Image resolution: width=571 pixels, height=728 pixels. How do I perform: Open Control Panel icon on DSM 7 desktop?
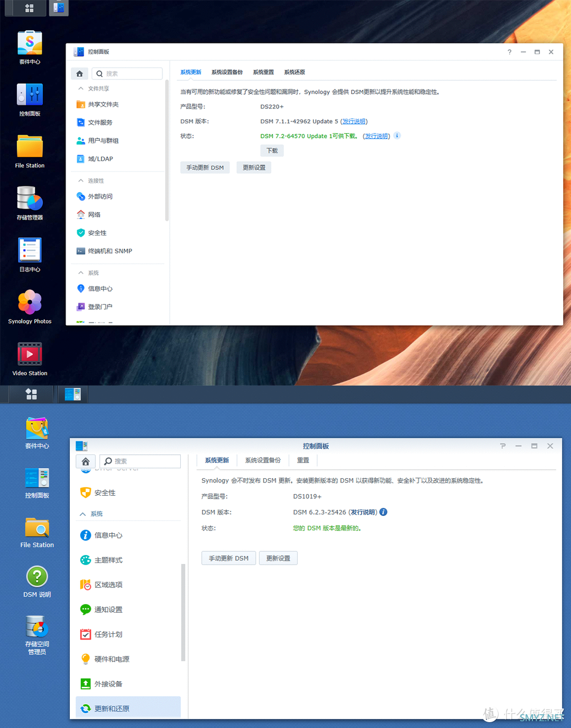(30, 95)
